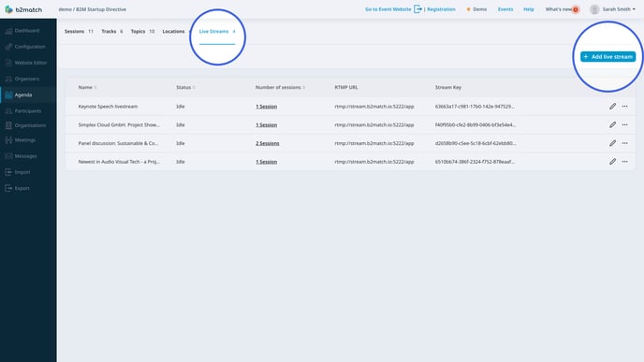
Task: Switch to the Locations tab
Action: (x=173, y=31)
